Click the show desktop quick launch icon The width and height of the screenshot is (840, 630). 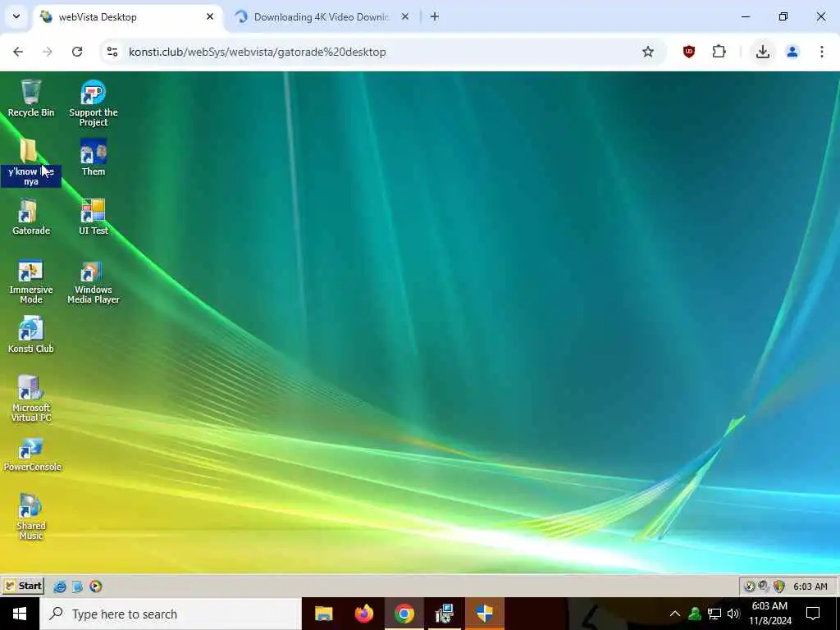point(78,586)
